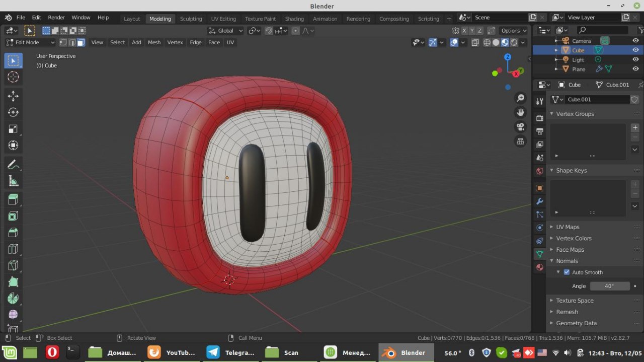Open the Mesh menu in viewport header
This screenshot has height=362, width=644.
pos(154,42)
